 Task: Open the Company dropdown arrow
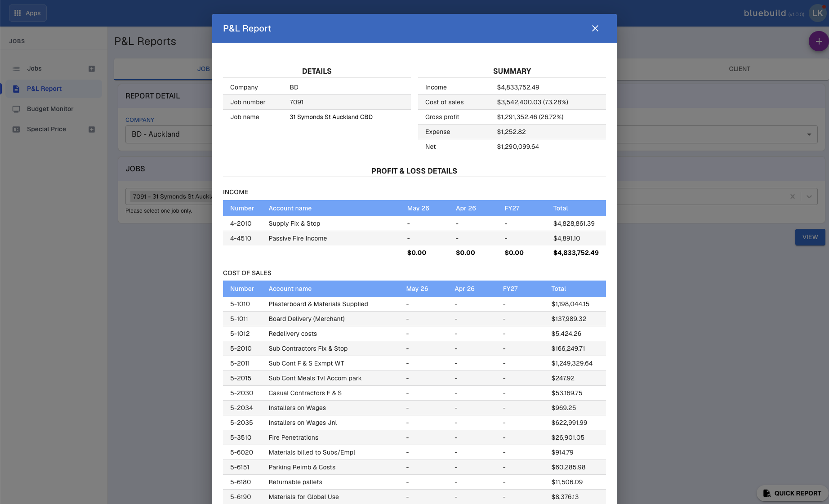809,134
